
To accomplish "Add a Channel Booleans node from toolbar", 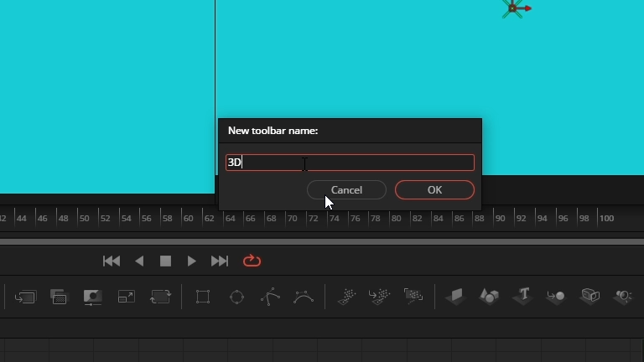I will [59, 297].
